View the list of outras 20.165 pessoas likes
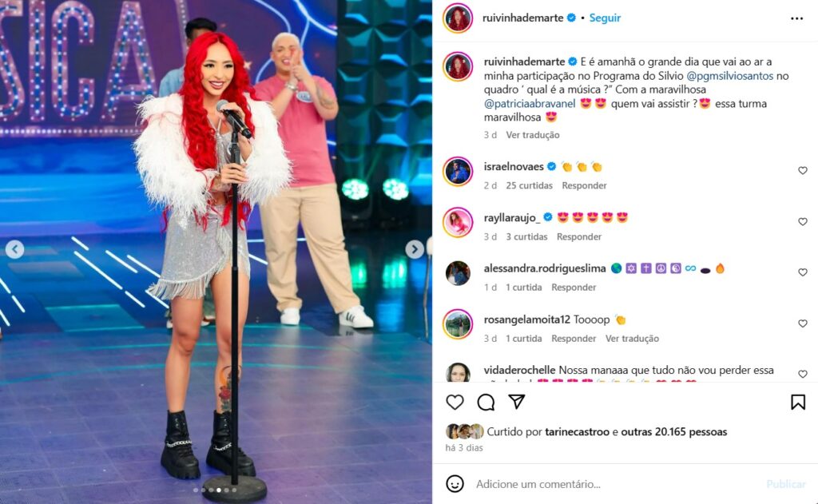The width and height of the screenshot is (818, 504). (673, 431)
